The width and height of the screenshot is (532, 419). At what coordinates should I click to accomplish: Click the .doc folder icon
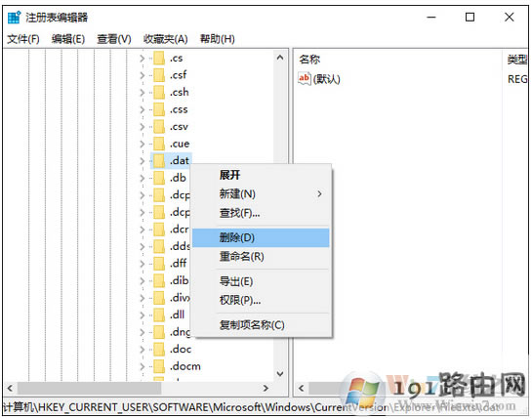pos(159,349)
